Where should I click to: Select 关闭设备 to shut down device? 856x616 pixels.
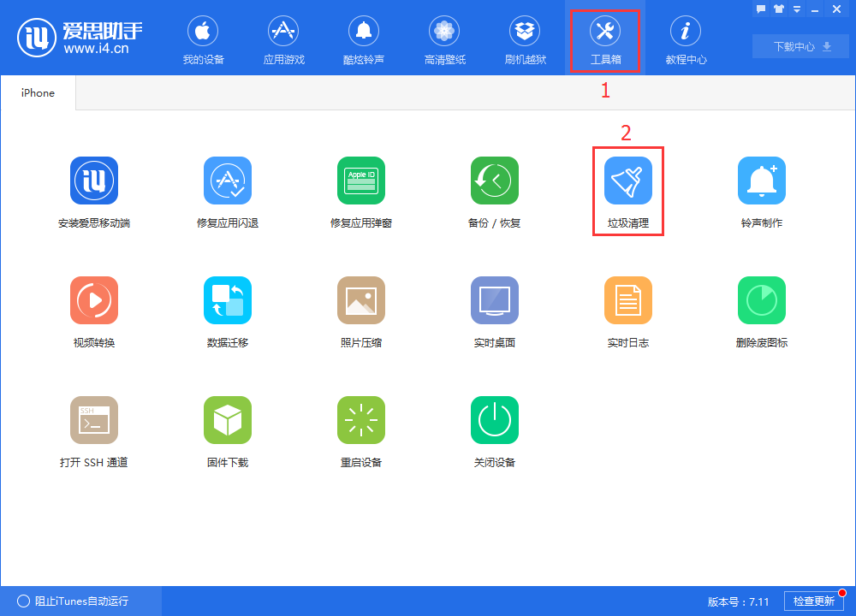(x=495, y=429)
